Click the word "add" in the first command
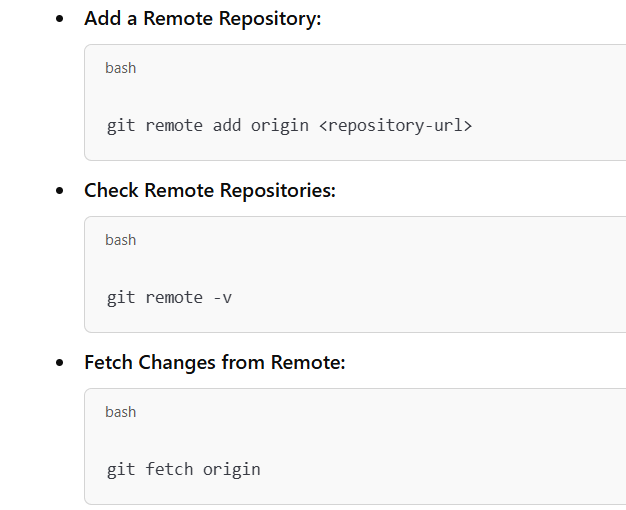 point(226,126)
